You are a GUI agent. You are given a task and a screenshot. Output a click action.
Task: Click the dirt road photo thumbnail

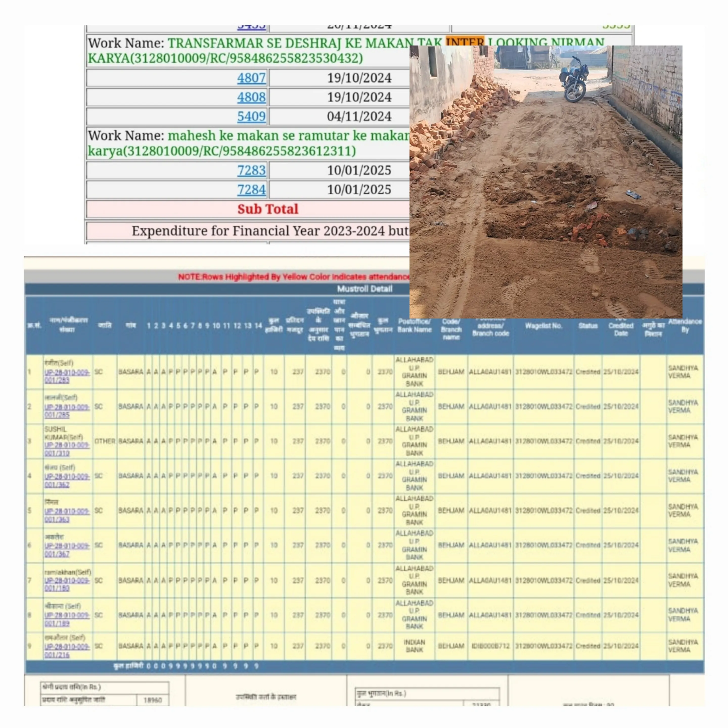(x=546, y=182)
